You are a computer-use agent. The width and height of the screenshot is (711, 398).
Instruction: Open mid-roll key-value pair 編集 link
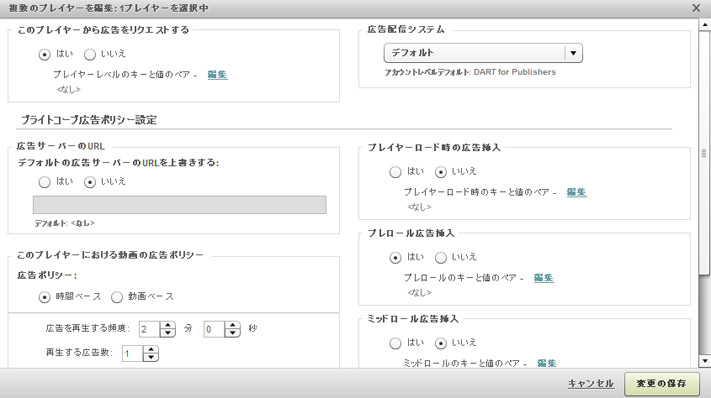(x=546, y=363)
